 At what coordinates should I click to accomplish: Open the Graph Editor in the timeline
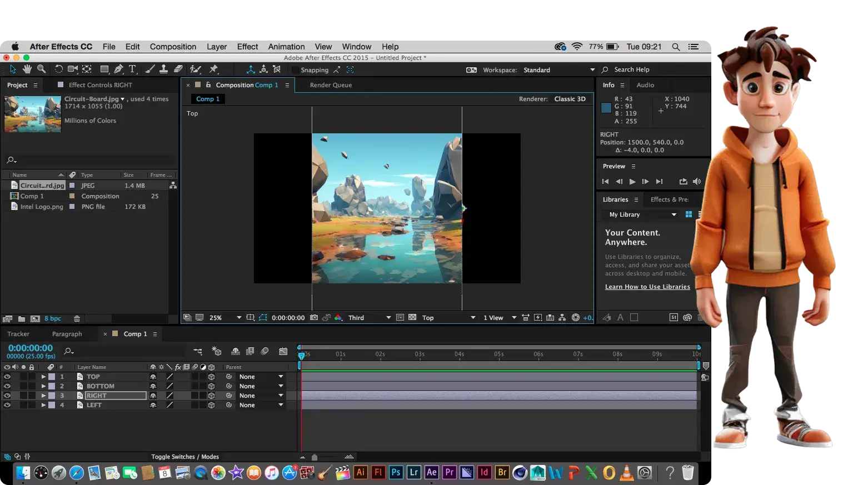point(283,351)
